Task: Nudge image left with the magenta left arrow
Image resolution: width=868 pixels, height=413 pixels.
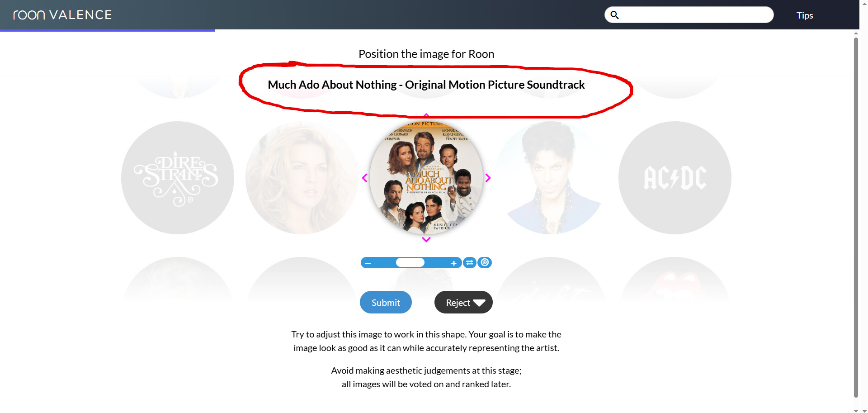Action: [x=365, y=178]
